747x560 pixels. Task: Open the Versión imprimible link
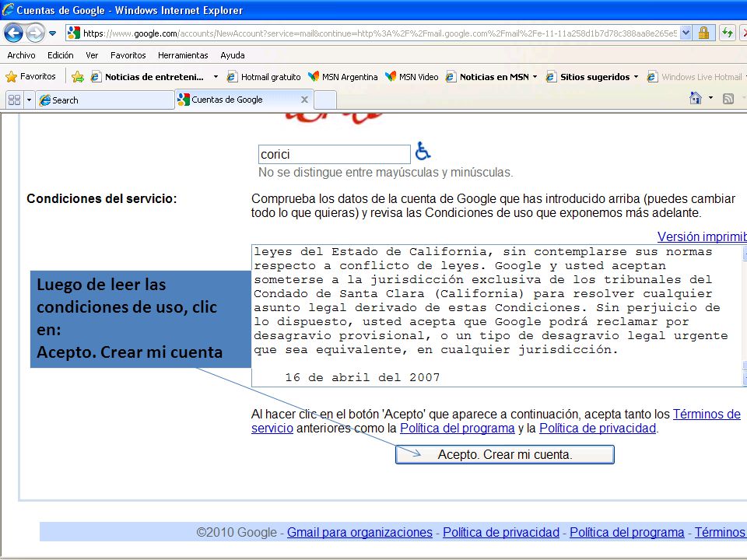tap(702, 236)
